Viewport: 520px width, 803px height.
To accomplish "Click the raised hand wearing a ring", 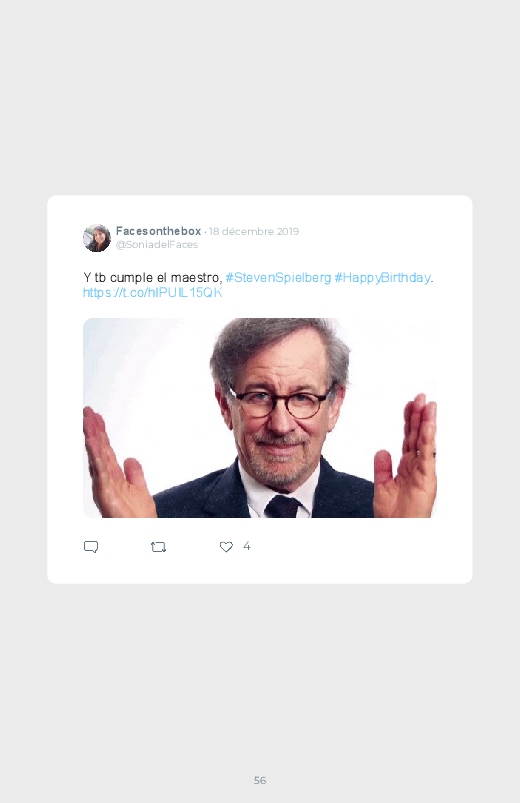I will pos(405,456).
